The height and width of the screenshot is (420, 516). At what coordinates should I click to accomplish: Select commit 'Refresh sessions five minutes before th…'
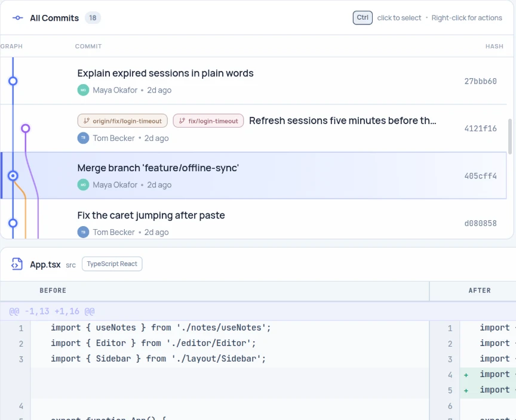click(x=253, y=128)
